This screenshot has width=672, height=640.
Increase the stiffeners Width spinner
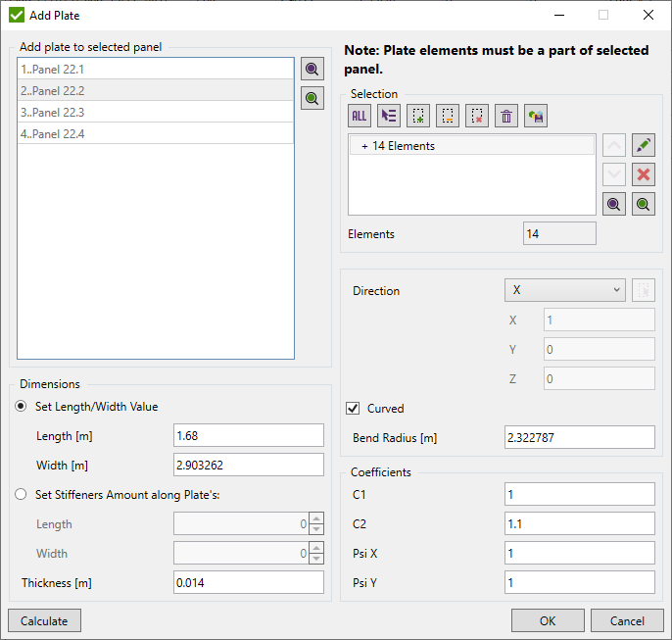coord(316,548)
